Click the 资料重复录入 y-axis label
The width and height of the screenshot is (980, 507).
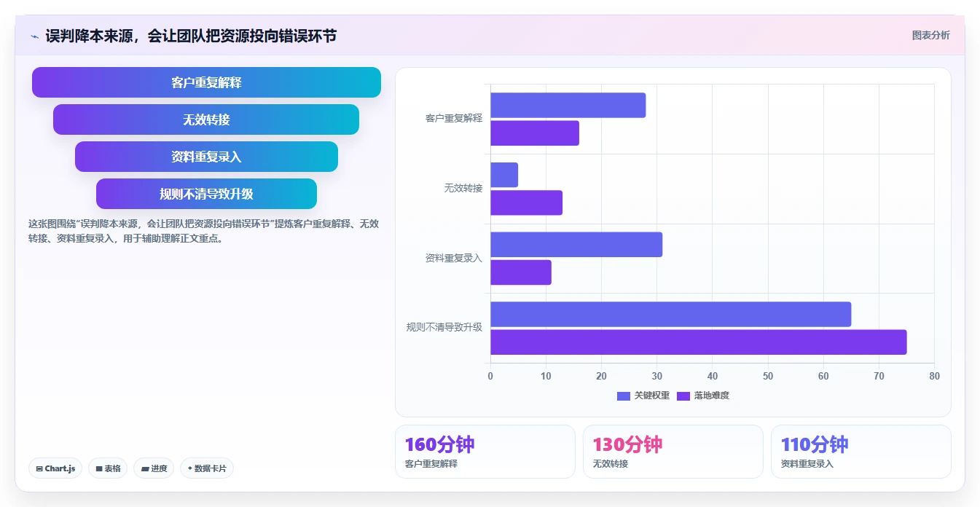[454, 258]
